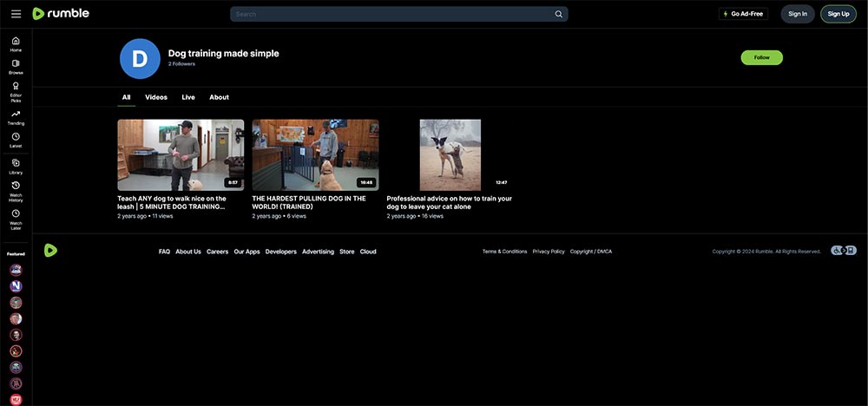Follow the Dog training made simple channel

(762, 57)
